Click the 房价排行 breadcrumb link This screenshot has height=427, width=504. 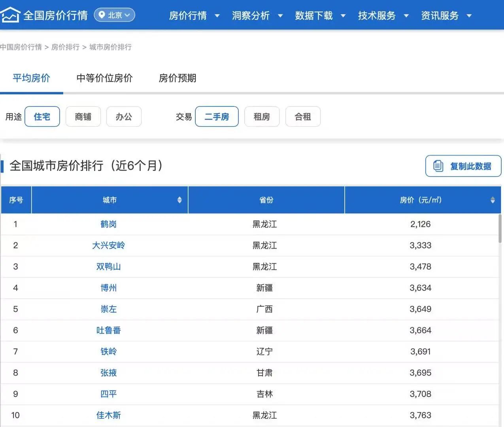[65, 47]
